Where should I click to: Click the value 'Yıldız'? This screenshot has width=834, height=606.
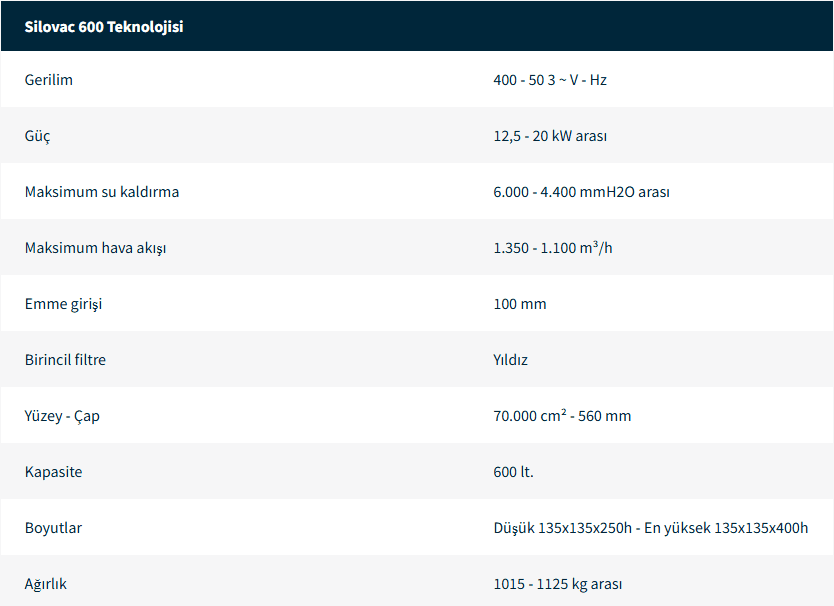pos(511,360)
